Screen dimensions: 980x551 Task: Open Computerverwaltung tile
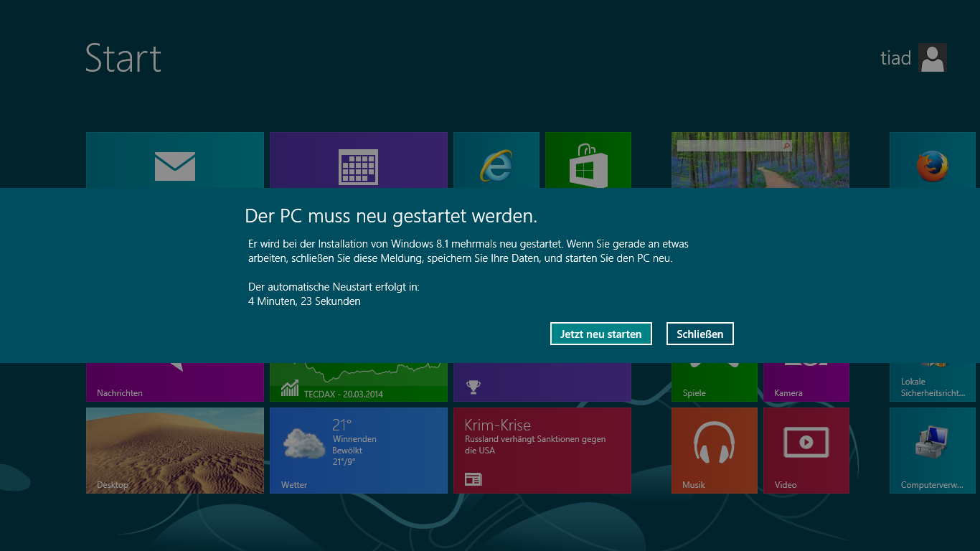932,450
